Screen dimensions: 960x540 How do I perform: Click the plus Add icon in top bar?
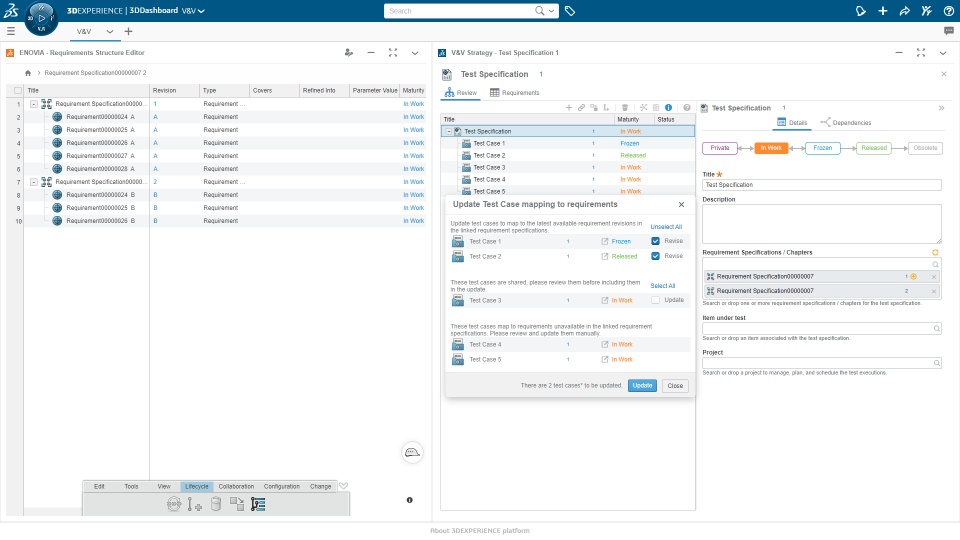pyautogui.click(x=882, y=10)
